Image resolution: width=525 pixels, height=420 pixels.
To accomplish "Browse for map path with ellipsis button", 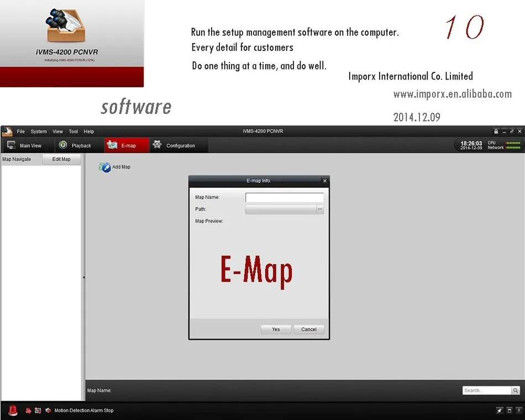I will [x=320, y=209].
